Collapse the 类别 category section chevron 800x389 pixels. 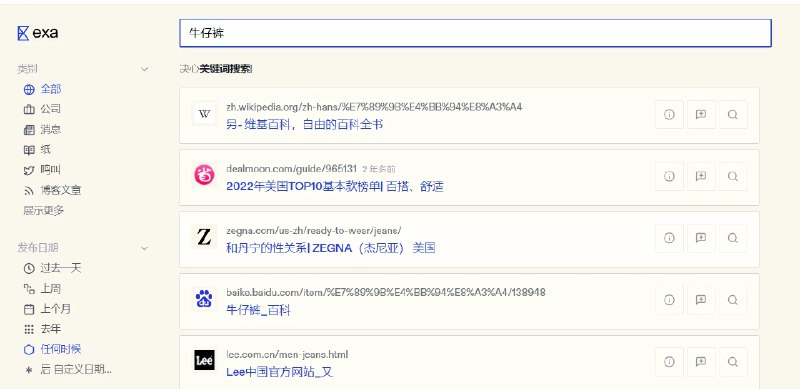pos(144,69)
